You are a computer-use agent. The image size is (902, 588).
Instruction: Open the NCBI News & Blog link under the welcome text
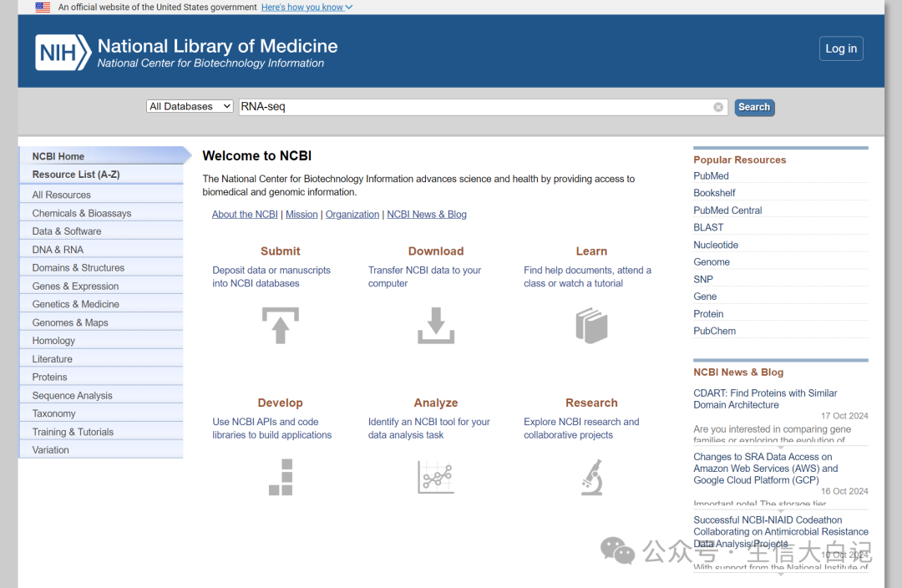[x=426, y=214]
